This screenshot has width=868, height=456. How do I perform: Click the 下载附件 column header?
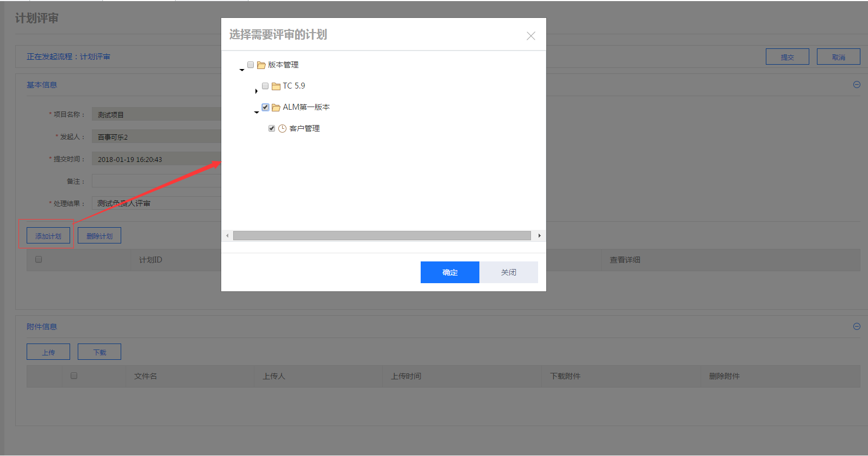565,376
